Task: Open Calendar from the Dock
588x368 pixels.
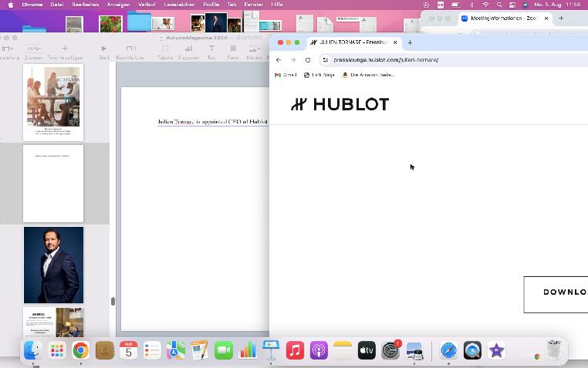Action: click(x=128, y=351)
